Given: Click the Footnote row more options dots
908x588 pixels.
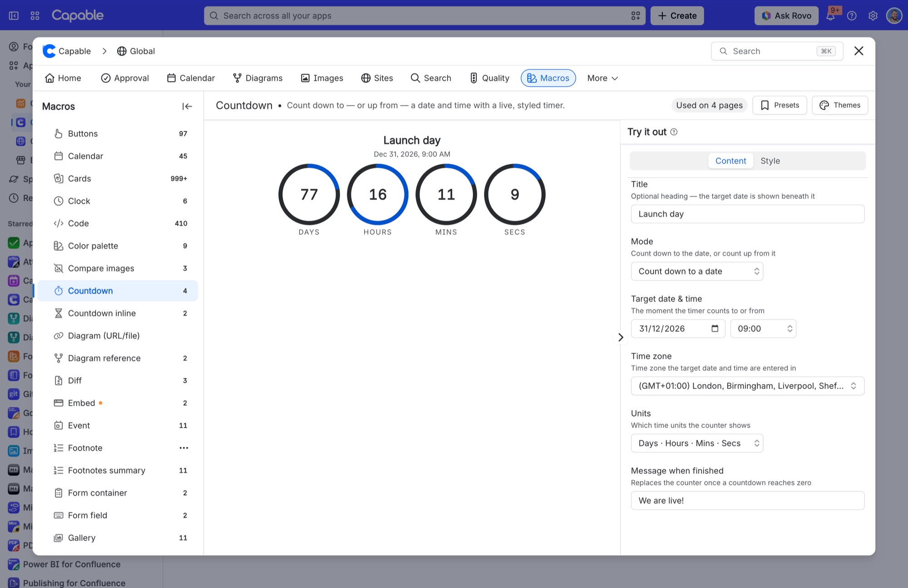Looking at the screenshot, I should coord(183,448).
